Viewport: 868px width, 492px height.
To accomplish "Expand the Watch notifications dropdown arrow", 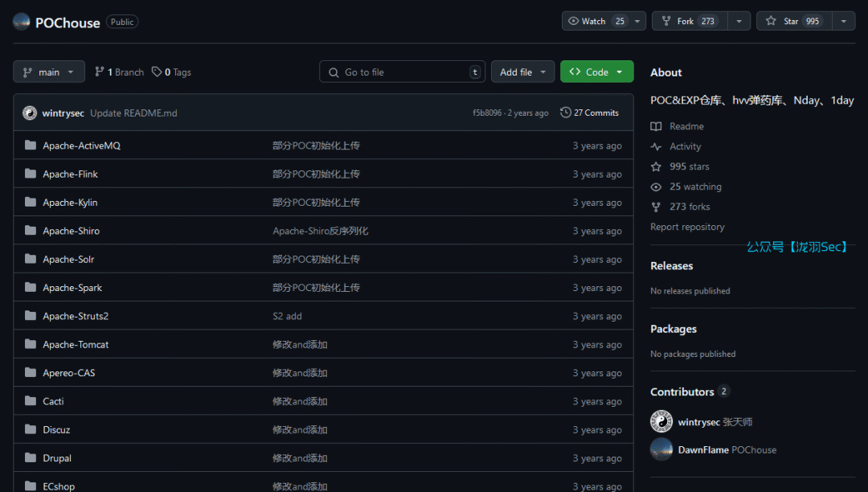I will pos(637,21).
